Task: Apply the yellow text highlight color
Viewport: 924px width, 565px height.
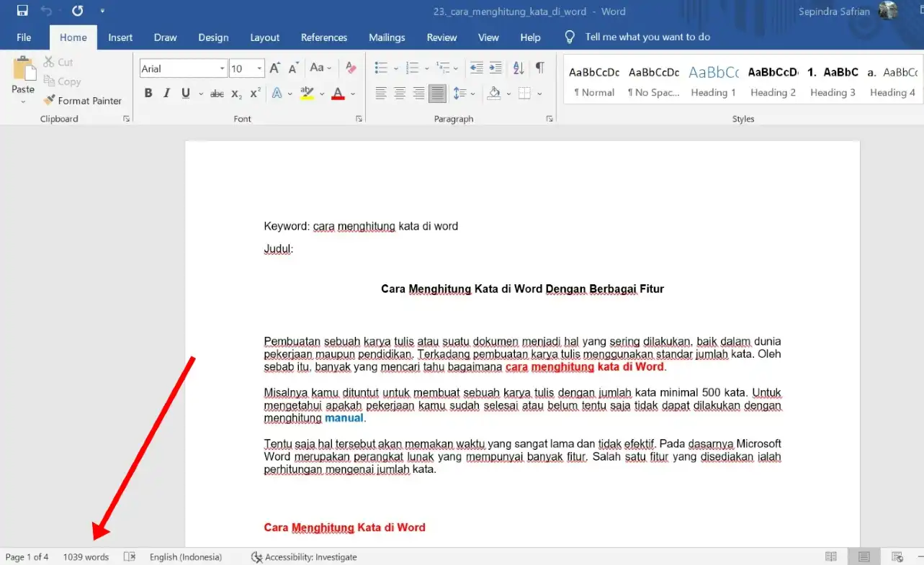Action: 308,94
